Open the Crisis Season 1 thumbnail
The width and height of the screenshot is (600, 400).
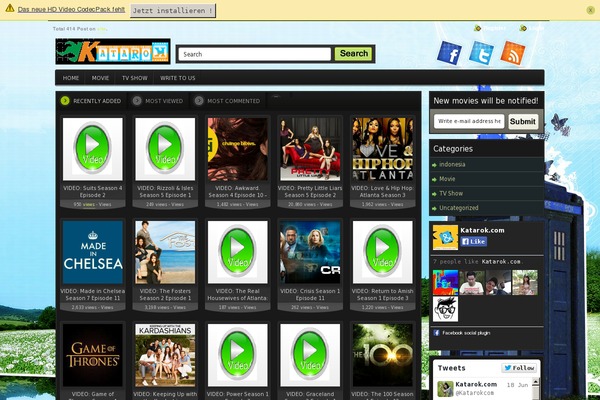pyautogui.click(x=310, y=252)
